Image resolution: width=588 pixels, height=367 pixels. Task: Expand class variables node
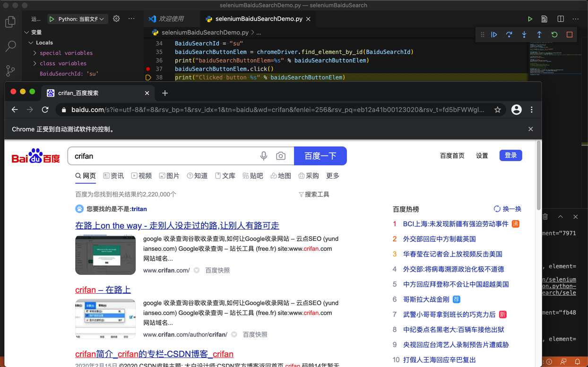pos(35,63)
